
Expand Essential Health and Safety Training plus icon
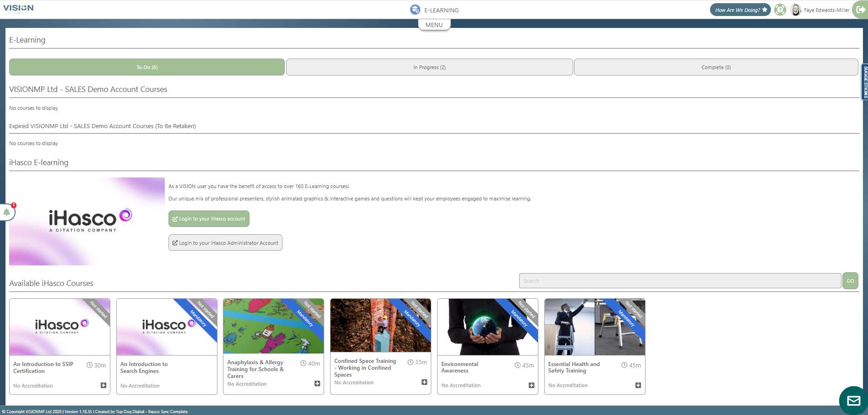click(638, 385)
